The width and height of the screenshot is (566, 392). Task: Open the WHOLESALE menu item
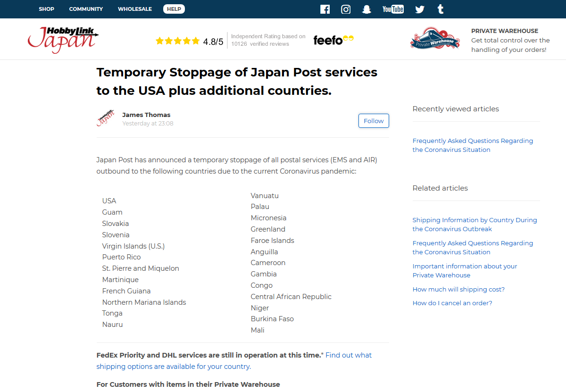[135, 9]
